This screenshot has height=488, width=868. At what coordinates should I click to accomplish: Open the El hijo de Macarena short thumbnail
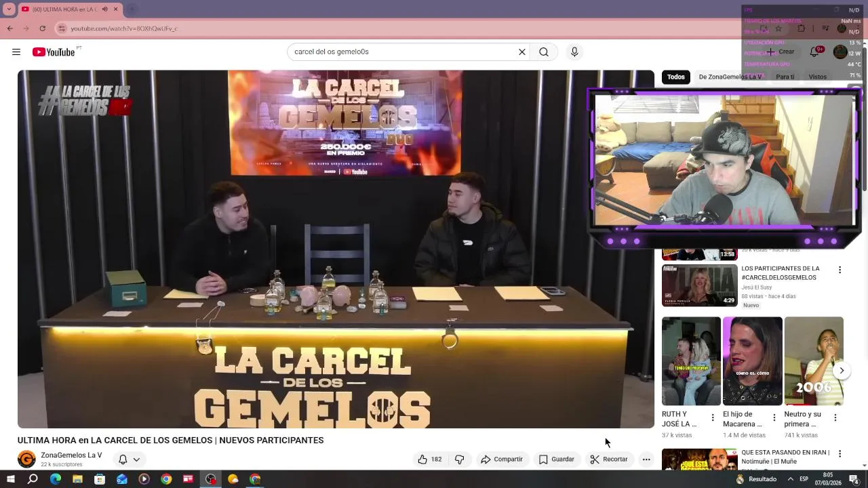(753, 361)
